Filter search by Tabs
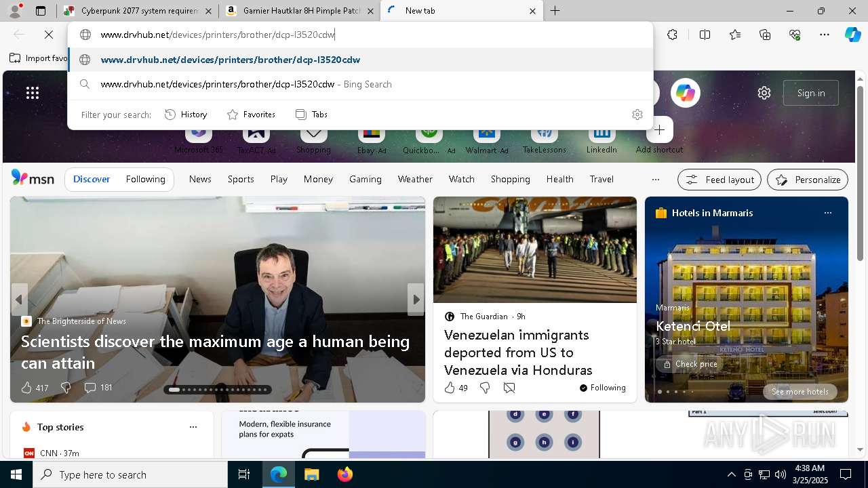The height and width of the screenshot is (488, 868). (311, 115)
